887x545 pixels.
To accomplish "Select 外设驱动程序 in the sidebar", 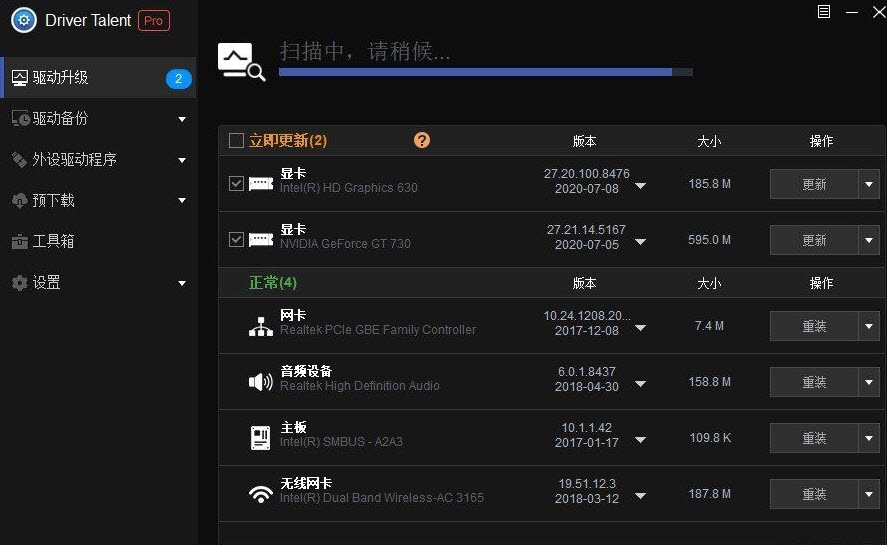I will pos(98,160).
